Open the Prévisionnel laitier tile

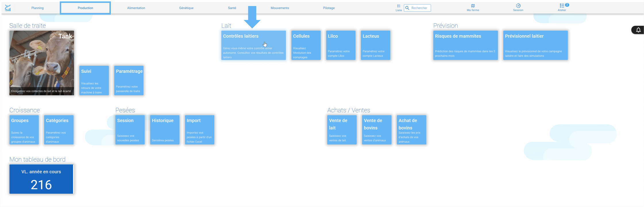click(x=535, y=45)
